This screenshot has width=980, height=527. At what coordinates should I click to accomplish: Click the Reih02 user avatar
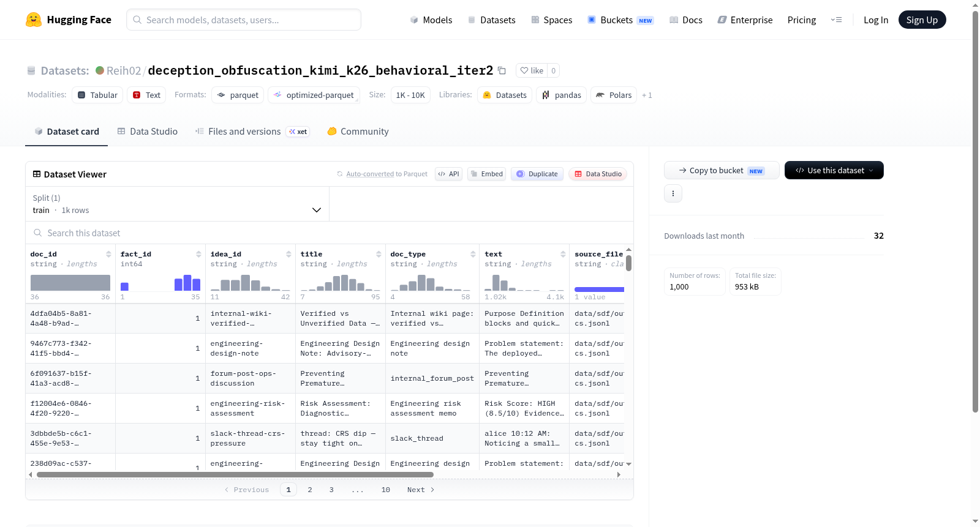pos(100,70)
